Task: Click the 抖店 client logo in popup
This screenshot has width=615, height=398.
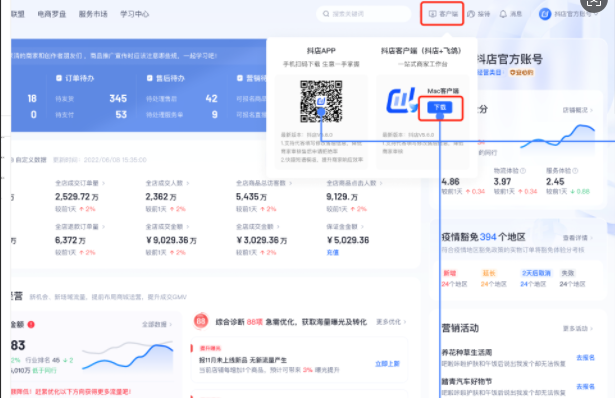Action: 401,101
